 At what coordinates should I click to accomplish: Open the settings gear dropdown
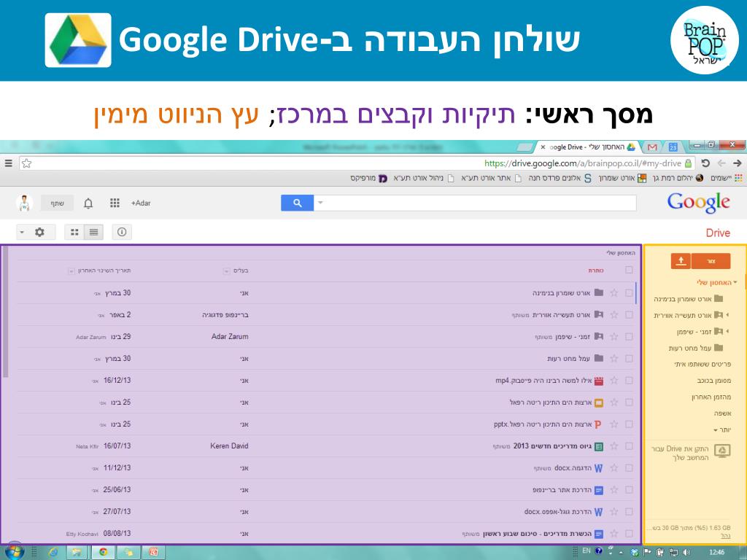pyautogui.click(x=36, y=232)
